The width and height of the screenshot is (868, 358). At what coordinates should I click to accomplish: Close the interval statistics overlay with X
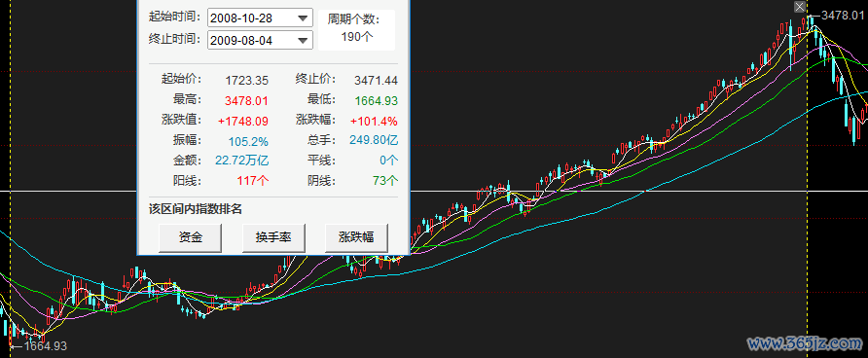pyautogui.click(x=799, y=7)
